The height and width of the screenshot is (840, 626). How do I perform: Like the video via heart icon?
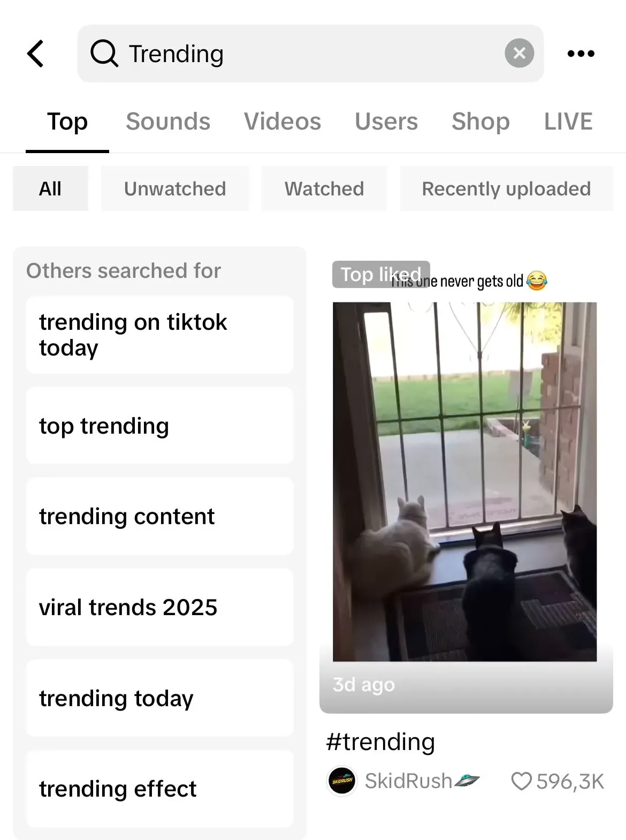tap(521, 781)
